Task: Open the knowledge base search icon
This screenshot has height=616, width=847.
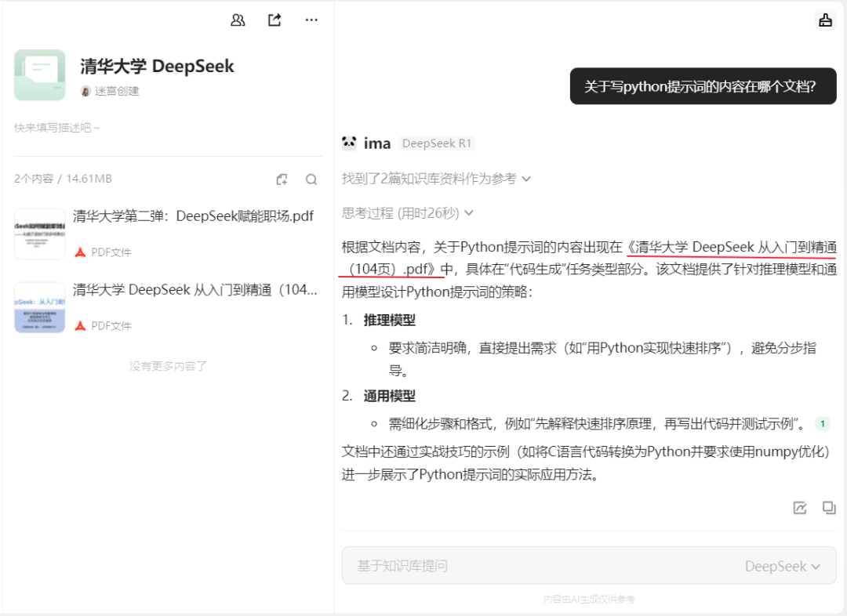Action: click(x=311, y=179)
